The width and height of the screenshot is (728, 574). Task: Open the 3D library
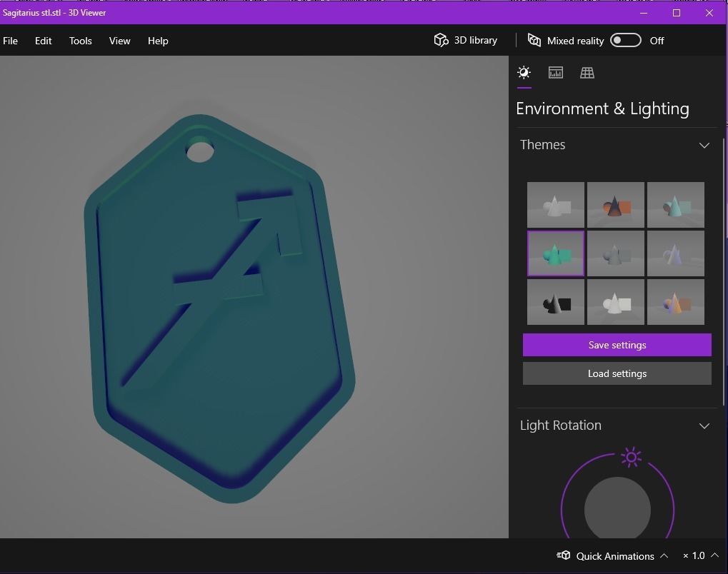(466, 41)
